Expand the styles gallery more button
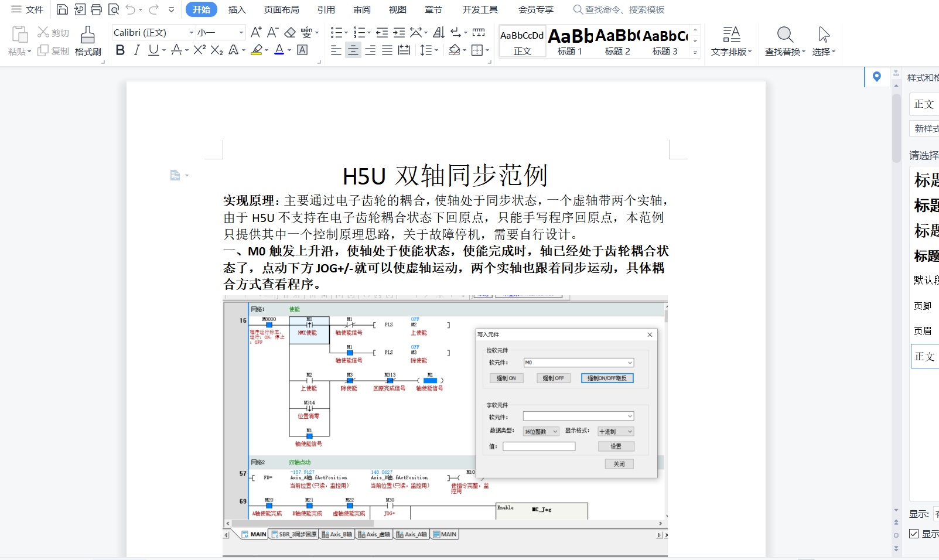Image resolution: width=939 pixels, height=560 pixels. coord(695,53)
